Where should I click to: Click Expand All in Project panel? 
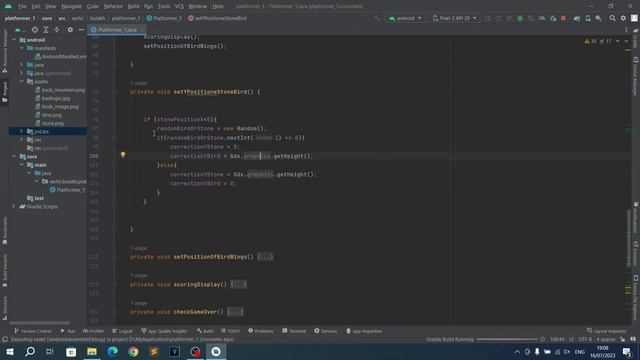click(x=46, y=30)
